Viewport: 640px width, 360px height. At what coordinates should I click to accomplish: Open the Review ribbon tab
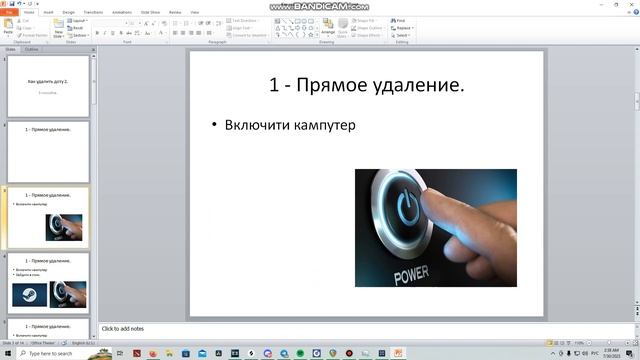(175, 12)
